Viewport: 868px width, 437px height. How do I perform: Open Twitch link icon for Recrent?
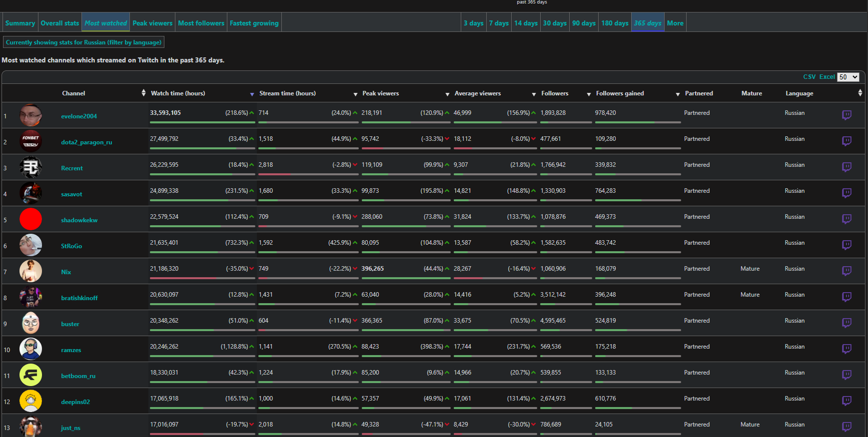tap(847, 167)
